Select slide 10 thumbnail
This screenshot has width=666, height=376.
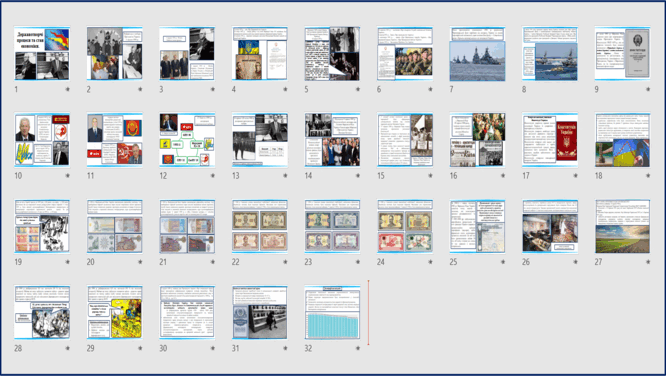pos(42,140)
